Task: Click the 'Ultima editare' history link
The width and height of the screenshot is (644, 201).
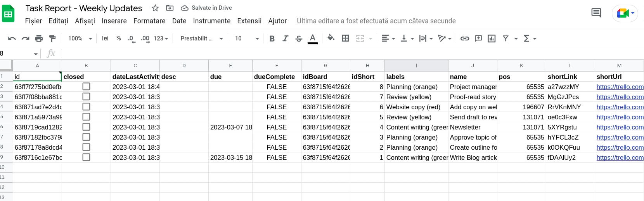Action: point(376,21)
